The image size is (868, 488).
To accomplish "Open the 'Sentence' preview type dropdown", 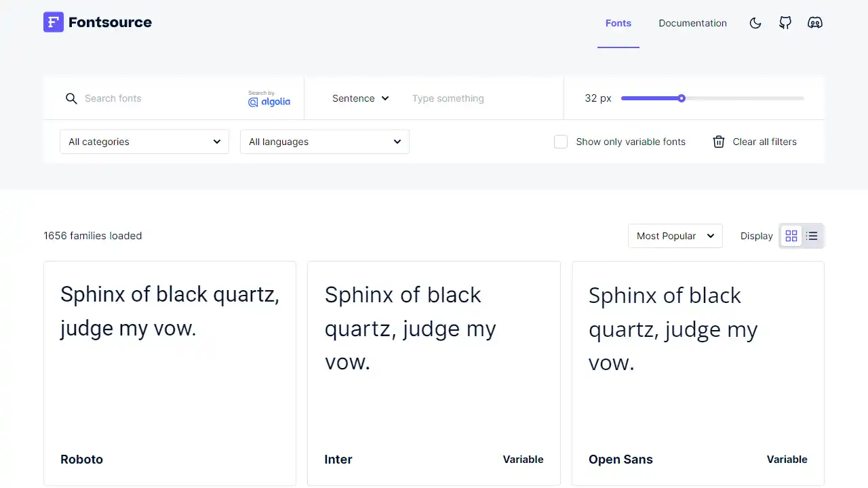I will 360,98.
